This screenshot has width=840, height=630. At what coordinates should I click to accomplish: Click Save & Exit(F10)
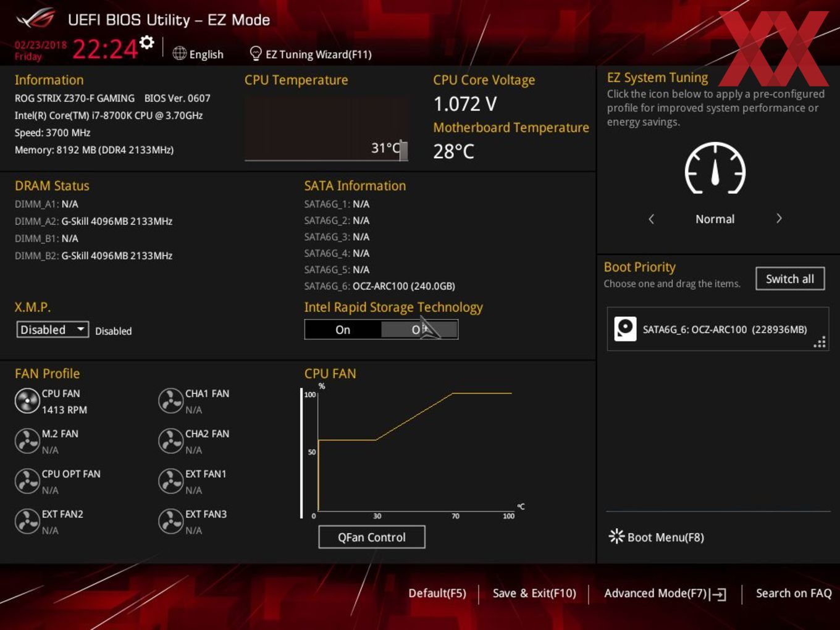coord(534,593)
